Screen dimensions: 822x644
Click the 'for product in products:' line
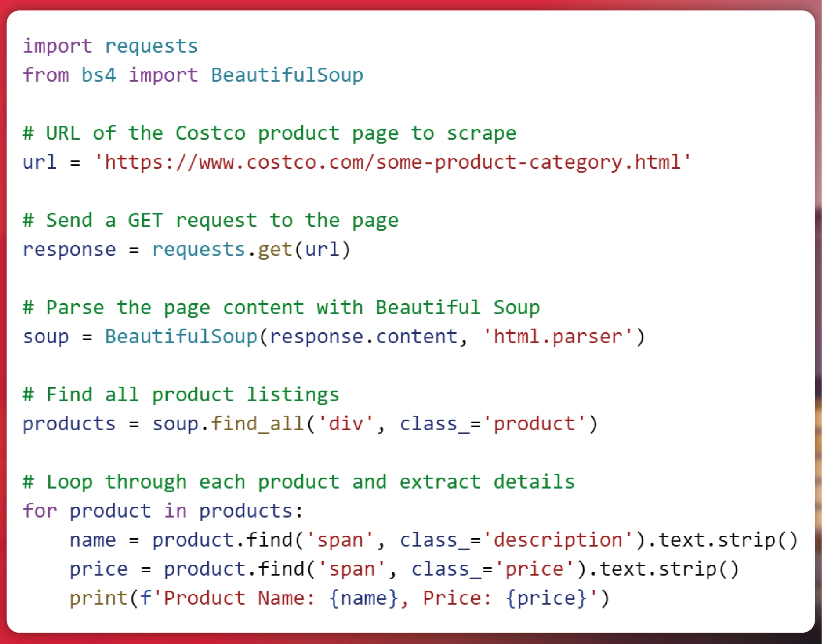pyautogui.click(x=163, y=511)
